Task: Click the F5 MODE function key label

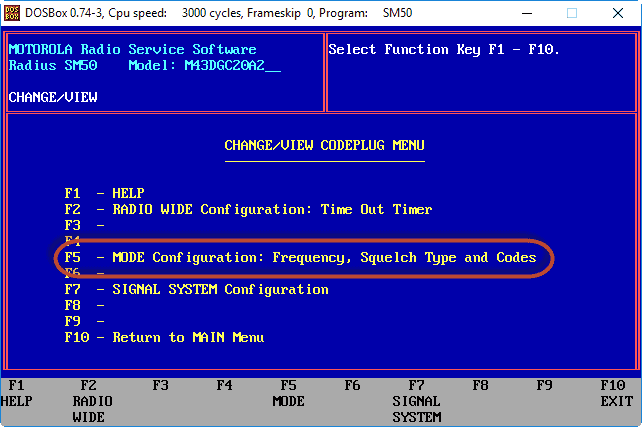Action: coord(288,392)
